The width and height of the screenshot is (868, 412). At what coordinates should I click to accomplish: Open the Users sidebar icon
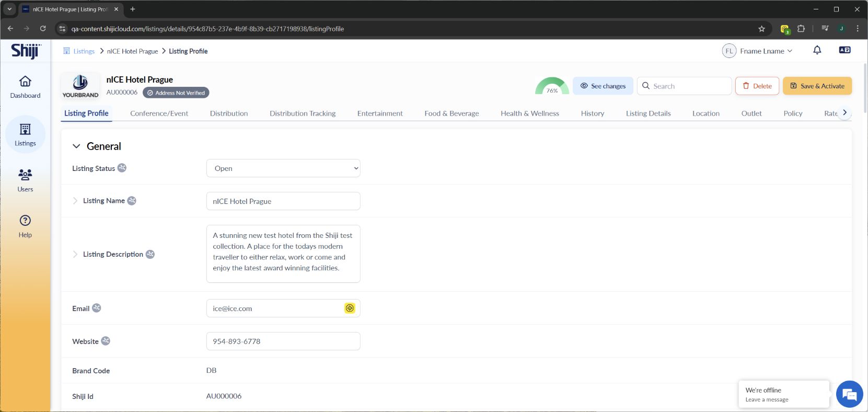(25, 175)
